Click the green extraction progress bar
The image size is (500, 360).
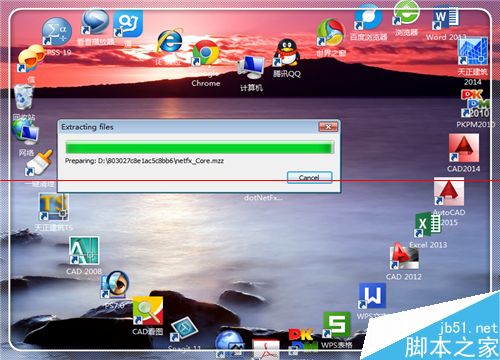point(199,147)
